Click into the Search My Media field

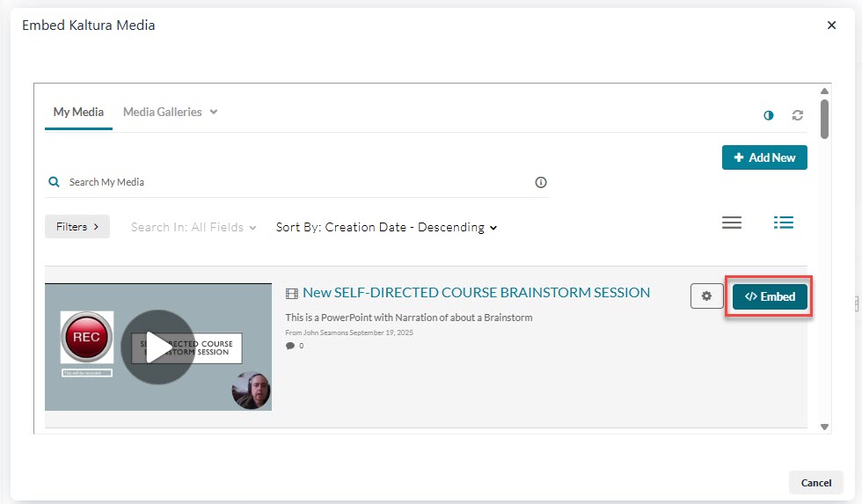(x=299, y=182)
